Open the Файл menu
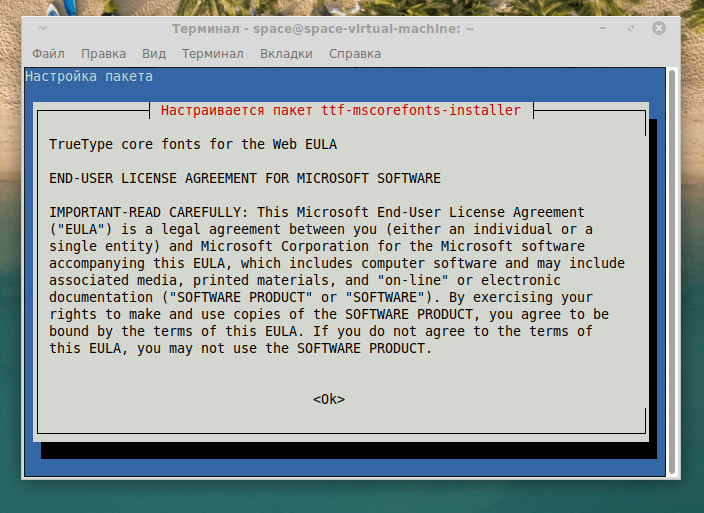 (48, 54)
